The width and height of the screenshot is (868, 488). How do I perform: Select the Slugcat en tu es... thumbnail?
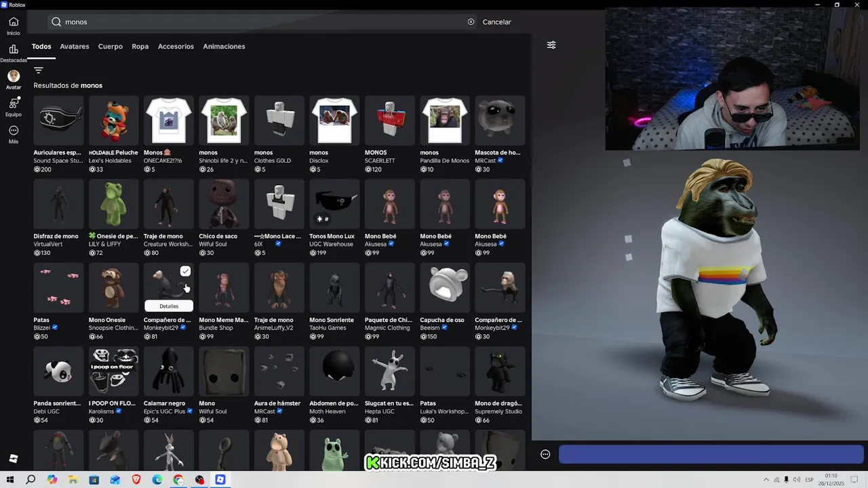(x=390, y=371)
